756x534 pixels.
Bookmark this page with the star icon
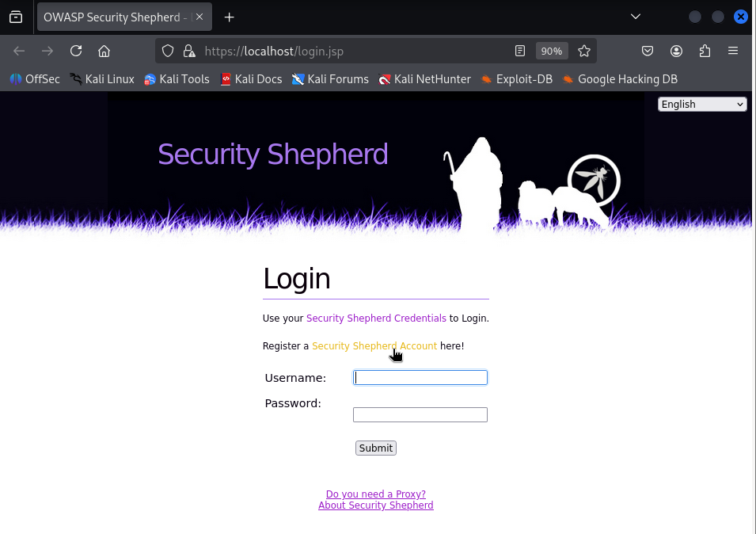click(584, 51)
